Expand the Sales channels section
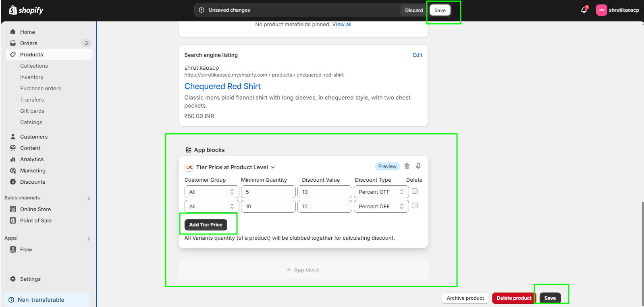 (x=89, y=198)
